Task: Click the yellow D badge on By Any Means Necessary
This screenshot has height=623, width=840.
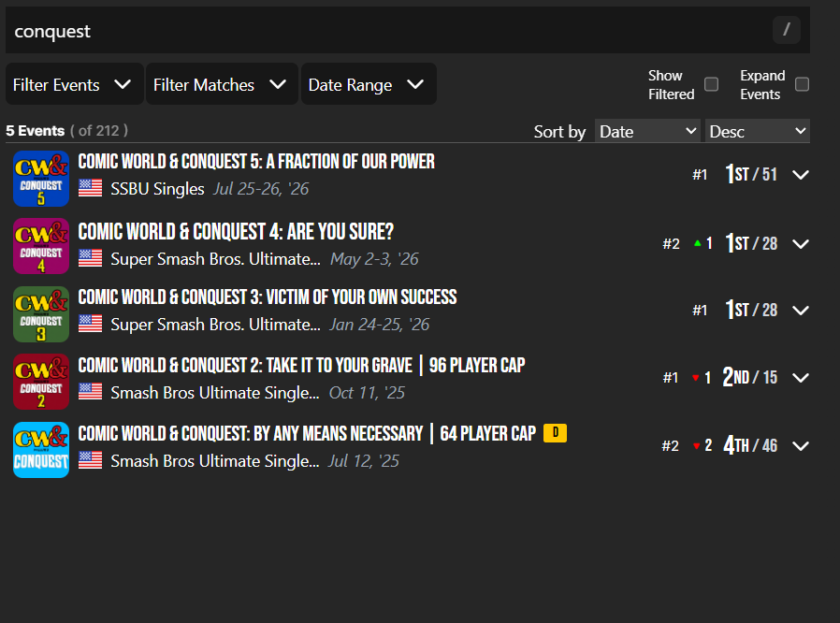Action: coord(555,433)
